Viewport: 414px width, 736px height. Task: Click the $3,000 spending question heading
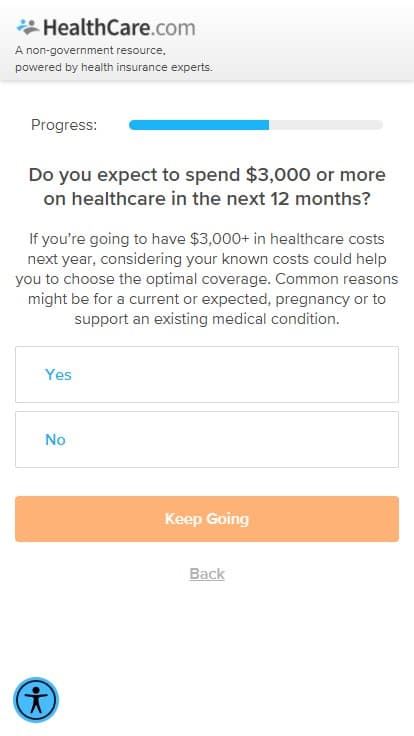207,187
